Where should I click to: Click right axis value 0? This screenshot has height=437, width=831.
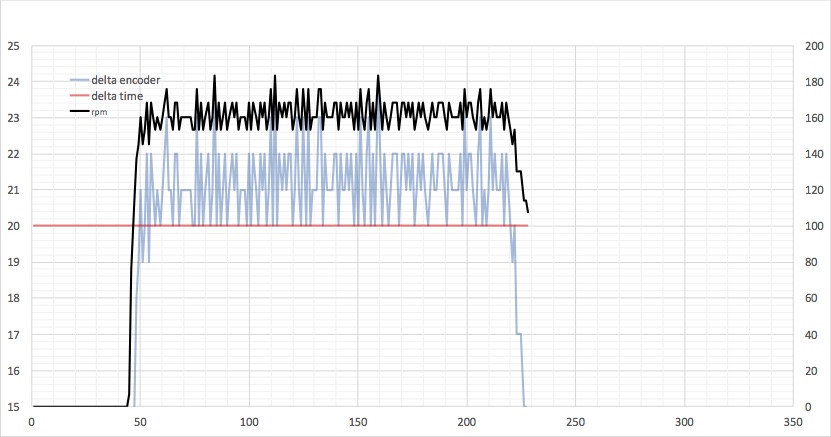pyautogui.click(x=808, y=407)
